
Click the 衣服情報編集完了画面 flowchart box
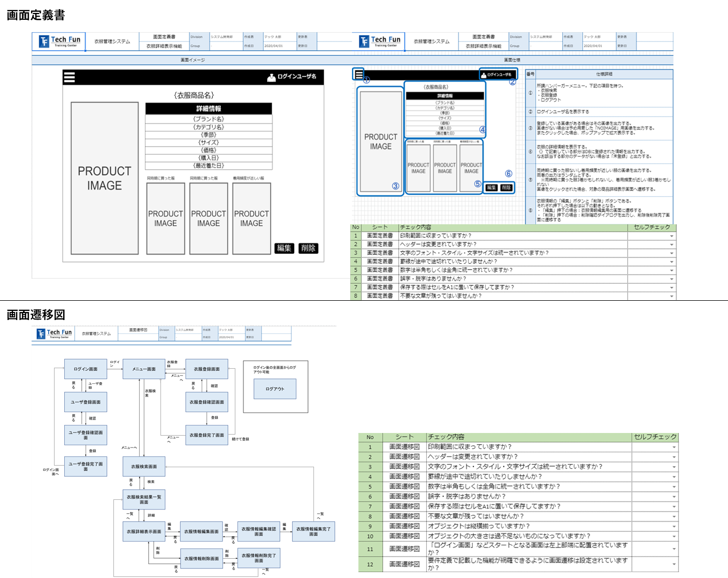click(x=313, y=531)
